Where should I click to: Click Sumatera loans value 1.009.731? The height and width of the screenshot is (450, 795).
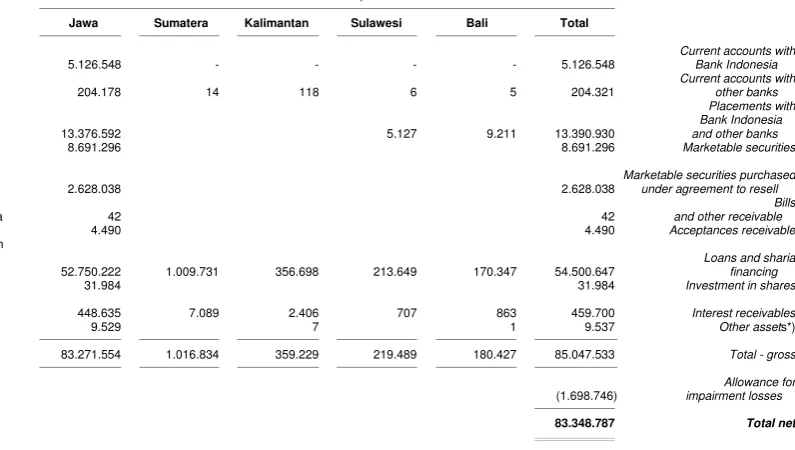coord(192,272)
